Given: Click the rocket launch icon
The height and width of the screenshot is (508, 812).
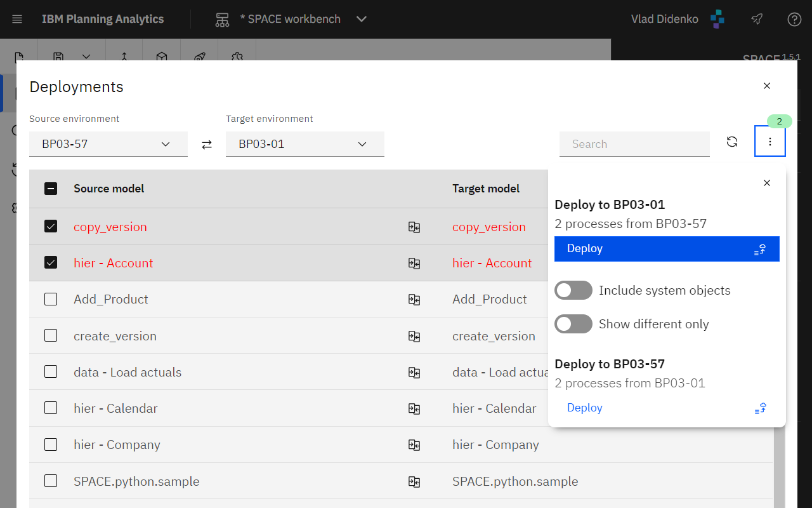Looking at the screenshot, I should [756, 19].
